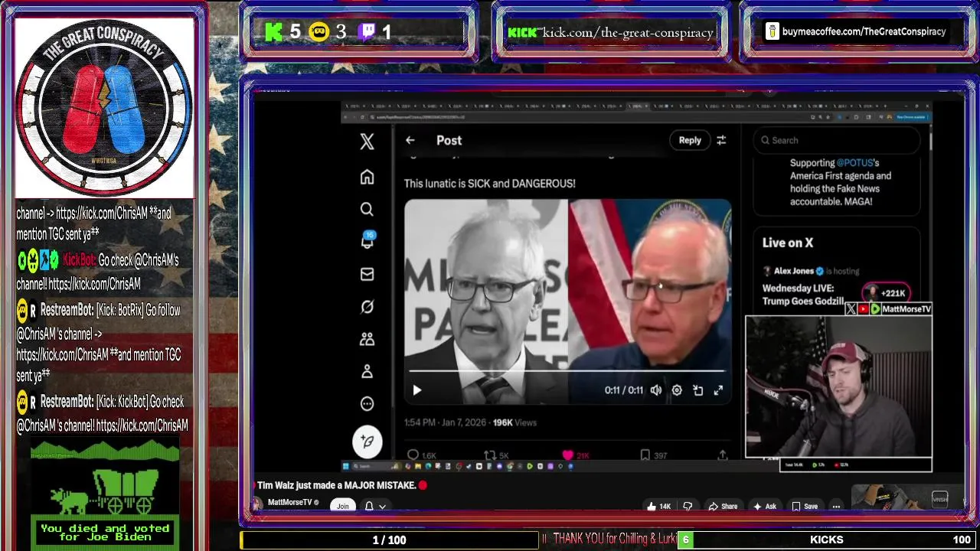Like the YouTube video with 14K
The width and height of the screenshot is (980, 551).
click(x=658, y=507)
